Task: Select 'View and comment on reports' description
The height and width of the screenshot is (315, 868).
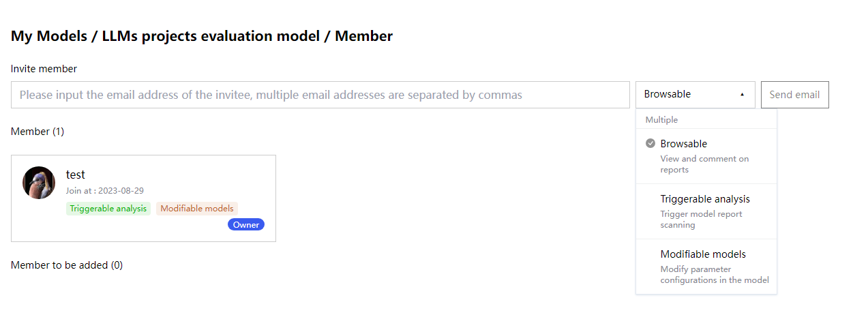Action: [704, 164]
